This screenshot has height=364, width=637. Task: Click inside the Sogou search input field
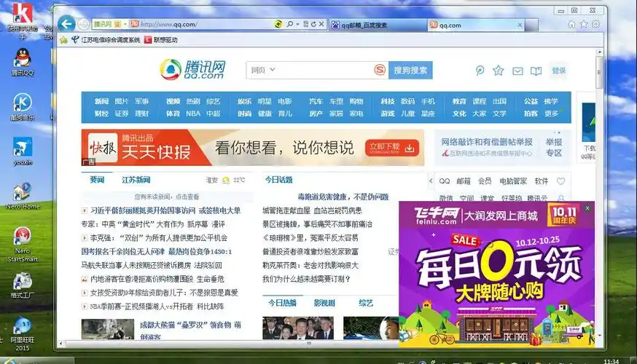[319, 70]
